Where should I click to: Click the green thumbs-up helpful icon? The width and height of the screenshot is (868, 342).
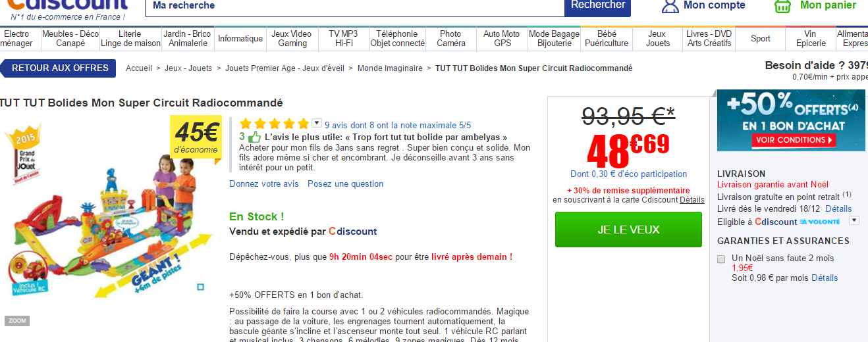coord(254,137)
